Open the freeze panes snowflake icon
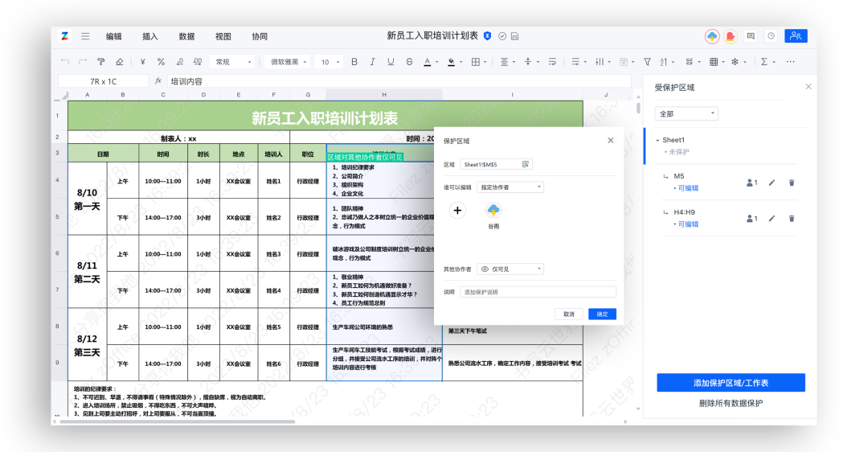 point(735,62)
